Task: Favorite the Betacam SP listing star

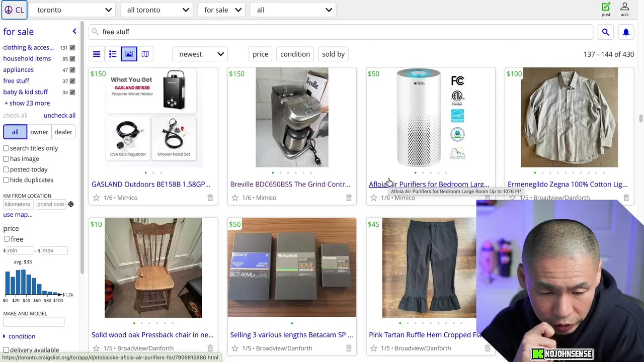Action: pyautogui.click(x=235, y=348)
